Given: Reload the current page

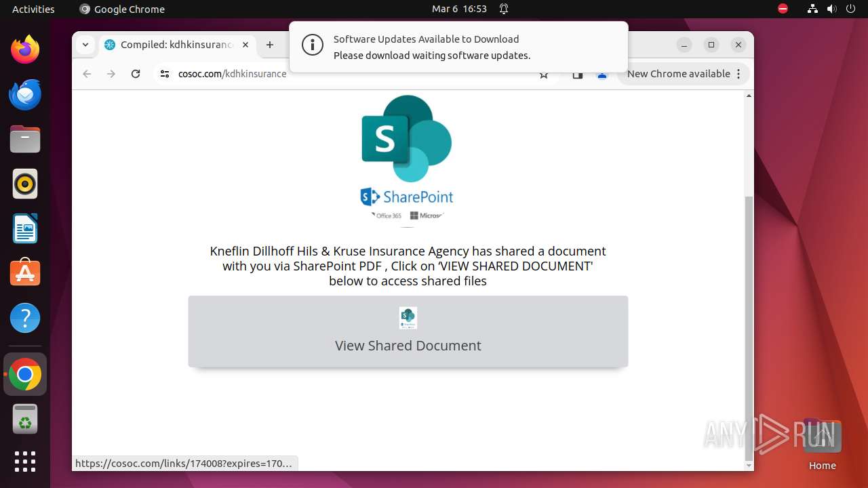Looking at the screenshot, I should pos(136,74).
